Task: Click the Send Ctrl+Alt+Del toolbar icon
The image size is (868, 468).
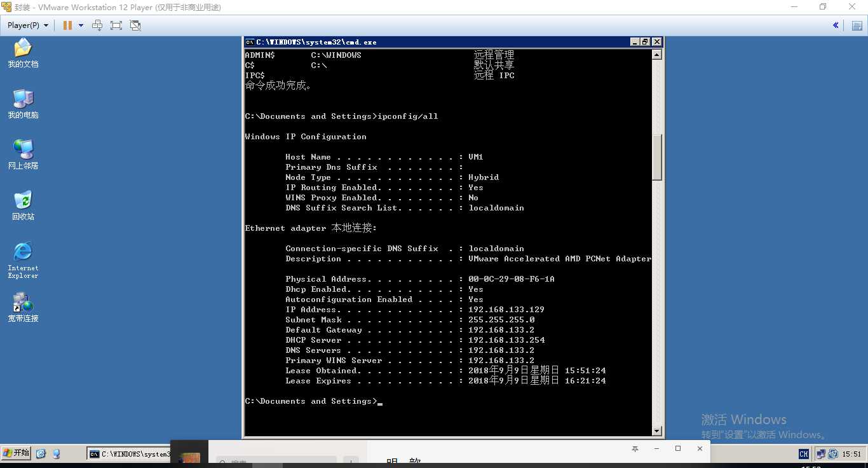Action: [x=97, y=25]
